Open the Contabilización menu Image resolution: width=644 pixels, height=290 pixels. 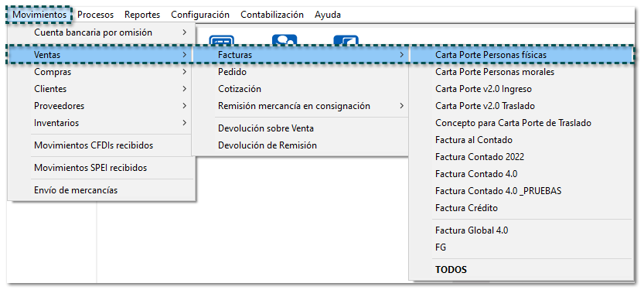pos(272,15)
